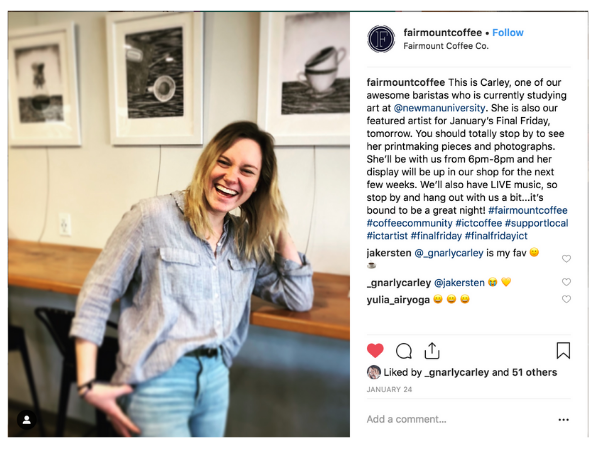The image size is (600, 451).
Task: Share the post via the share icon
Action: [432, 351]
